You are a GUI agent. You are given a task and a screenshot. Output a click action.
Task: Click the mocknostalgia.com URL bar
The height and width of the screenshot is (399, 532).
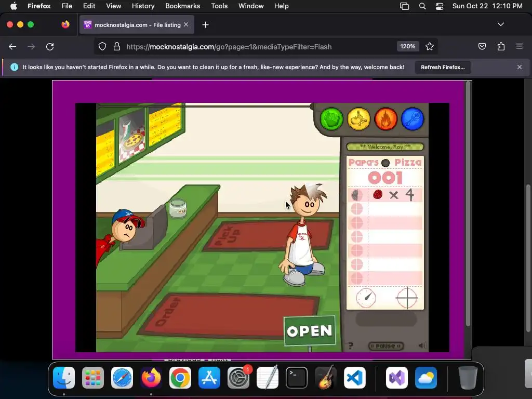(229, 47)
